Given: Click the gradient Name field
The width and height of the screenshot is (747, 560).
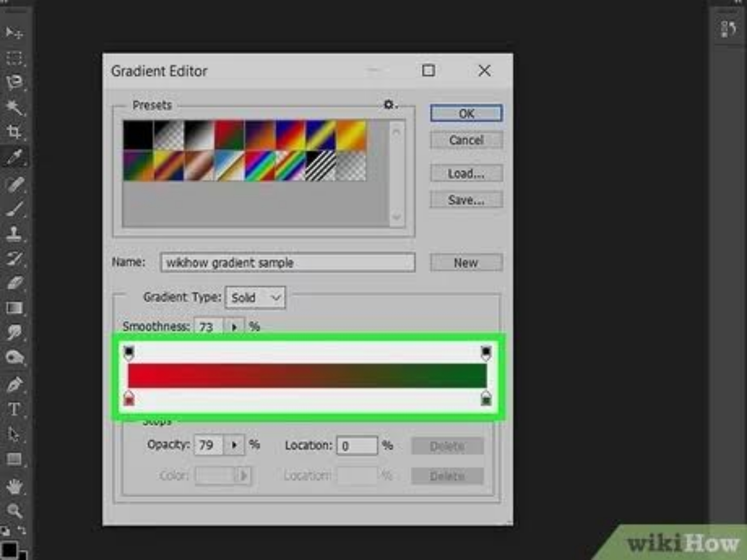Looking at the screenshot, I should pyautogui.click(x=288, y=262).
